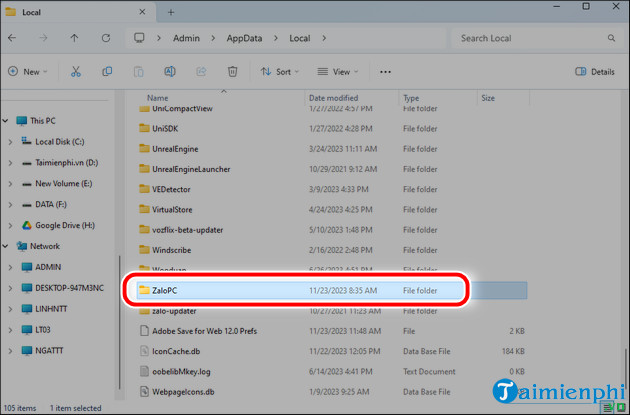
Task: Toggle the Details pane button
Action: click(x=595, y=72)
